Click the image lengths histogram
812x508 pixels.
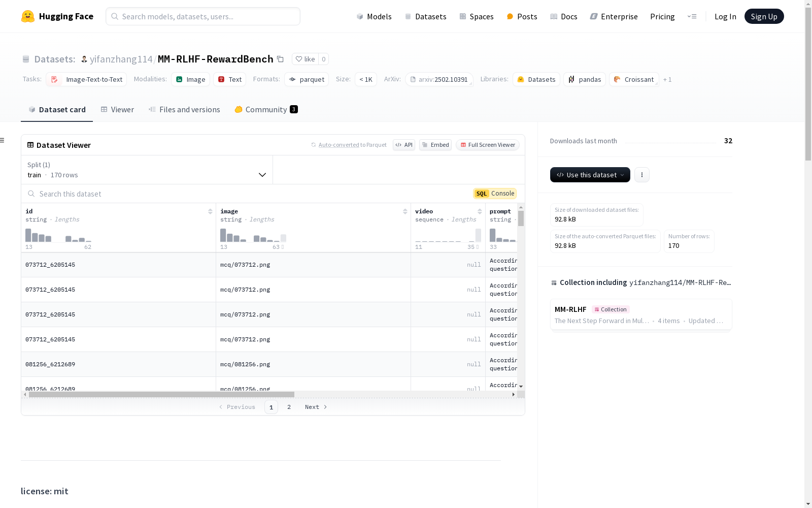[253, 235]
